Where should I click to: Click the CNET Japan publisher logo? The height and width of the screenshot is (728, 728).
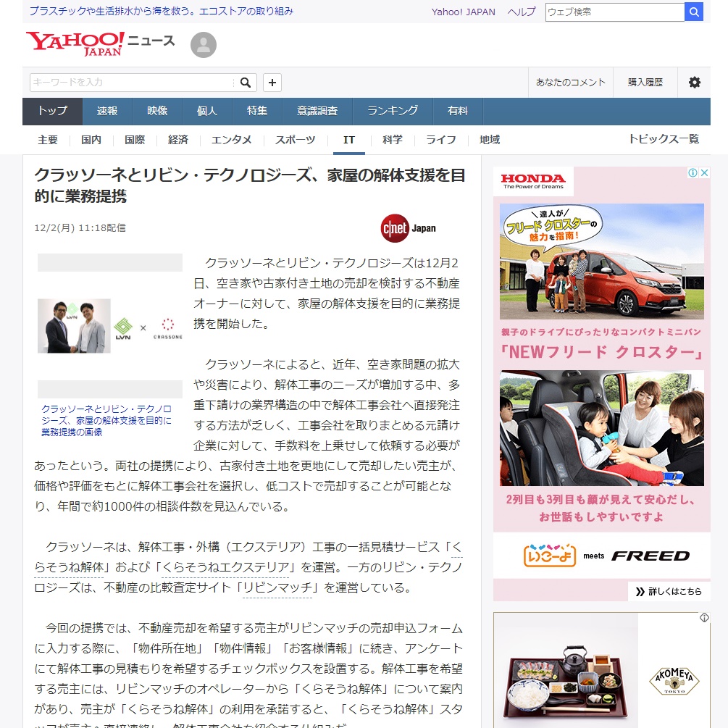point(408,228)
